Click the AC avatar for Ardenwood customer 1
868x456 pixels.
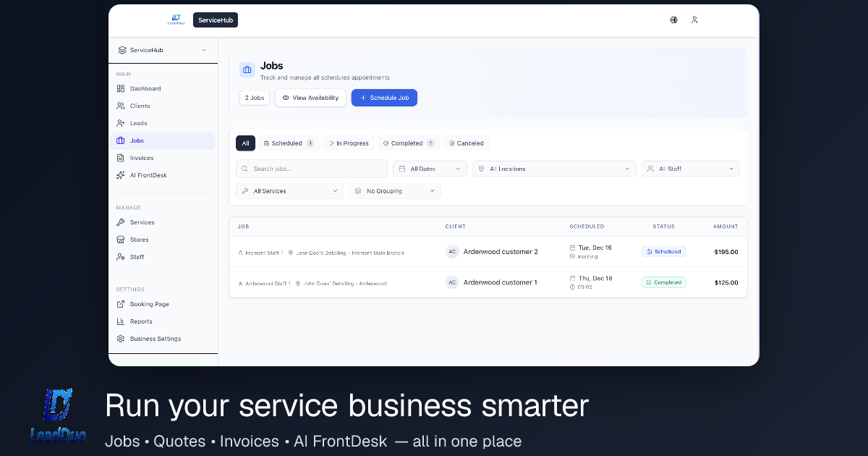452,282
